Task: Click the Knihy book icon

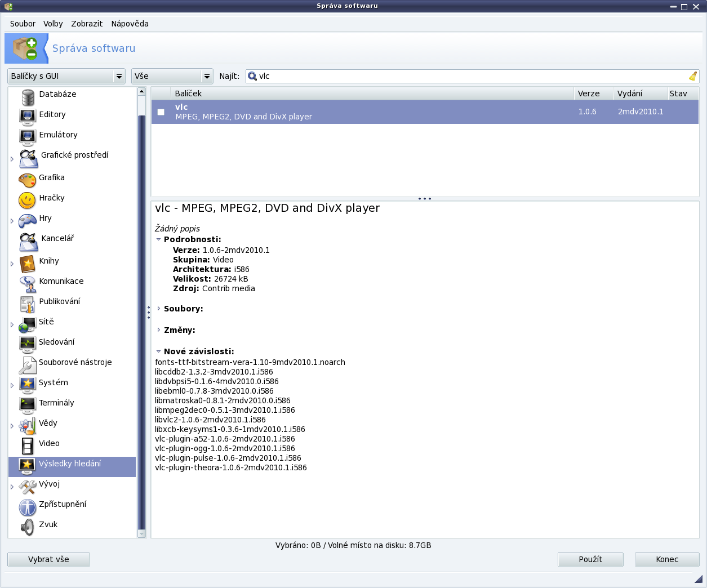Action: 27,264
